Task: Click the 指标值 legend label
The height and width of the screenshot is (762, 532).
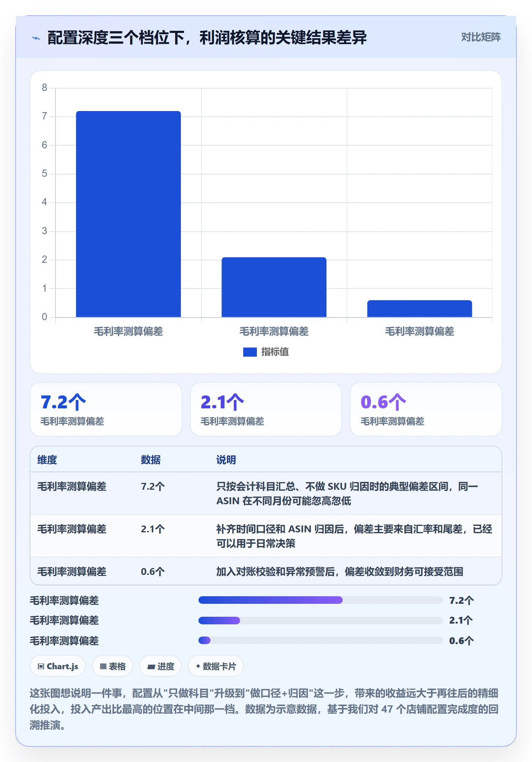Action: pos(275,352)
